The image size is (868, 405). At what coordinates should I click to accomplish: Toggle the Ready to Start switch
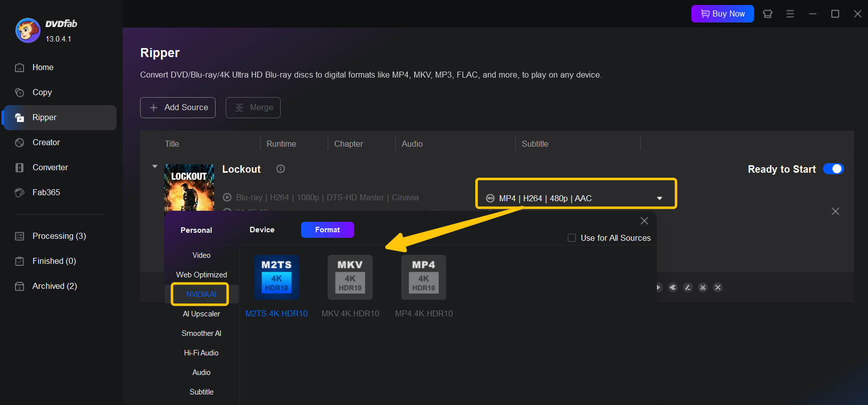pyautogui.click(x=833, y=169)
